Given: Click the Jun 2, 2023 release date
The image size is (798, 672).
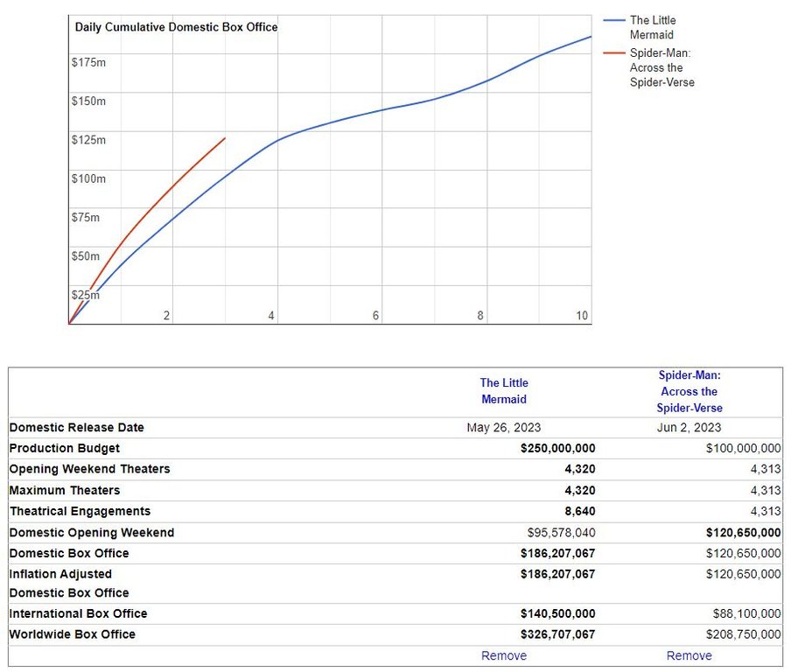Looking at the screenshot, I should [689, 428].
